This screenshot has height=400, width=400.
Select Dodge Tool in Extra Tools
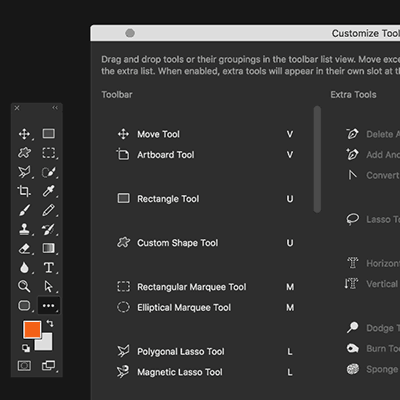pos(372,328)
